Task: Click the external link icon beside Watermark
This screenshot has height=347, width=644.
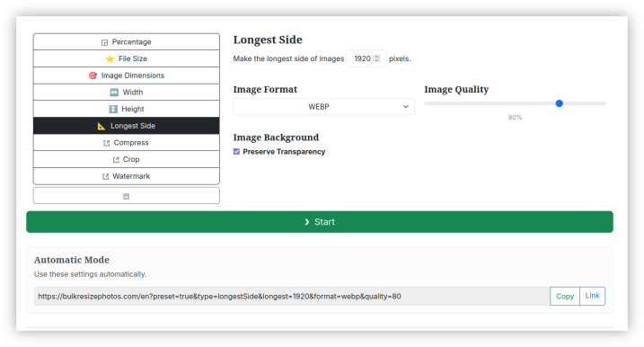Action: 106,176
